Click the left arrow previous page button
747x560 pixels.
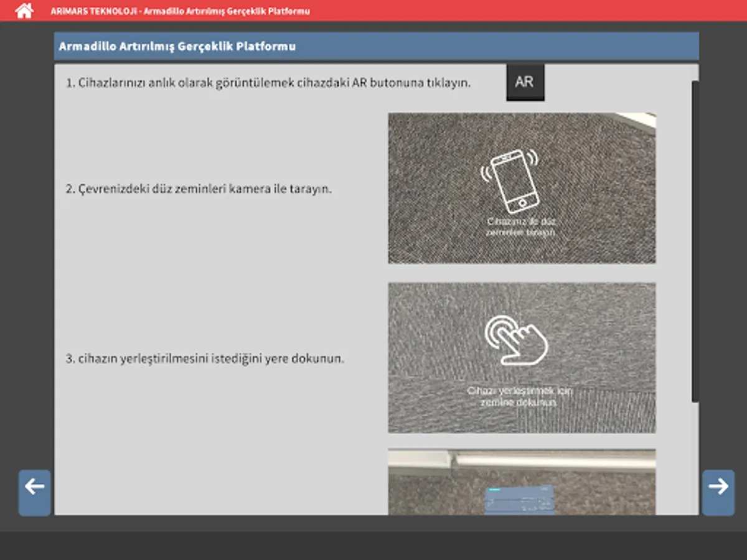coord(34,492)
